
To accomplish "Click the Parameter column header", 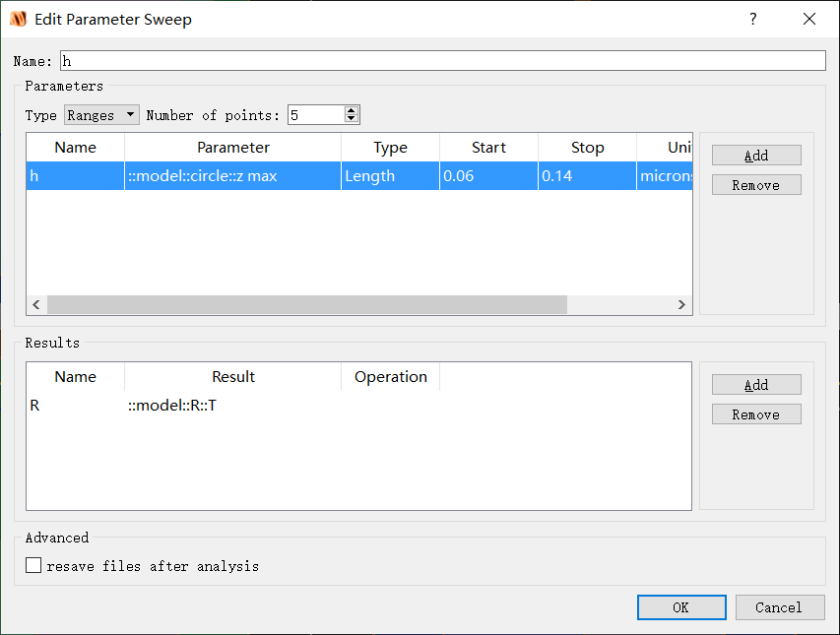I will point(232,147).
